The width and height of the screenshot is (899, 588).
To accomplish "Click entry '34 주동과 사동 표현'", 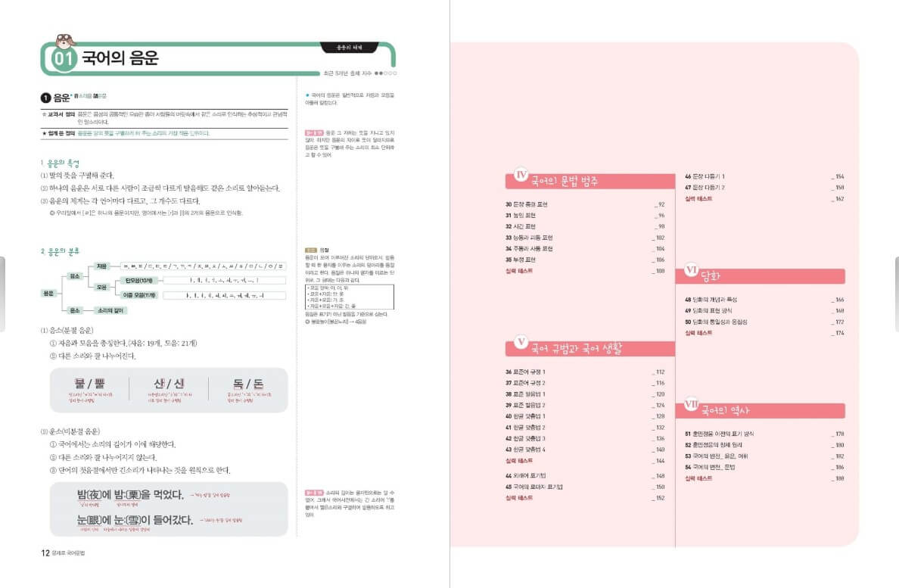I will tap(585, 249).
